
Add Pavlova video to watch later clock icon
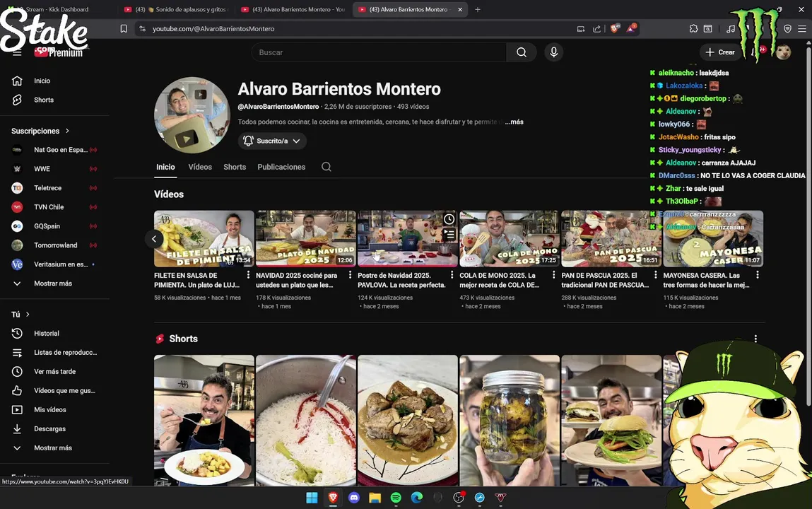pyautogui.click(x=449, y=219)
